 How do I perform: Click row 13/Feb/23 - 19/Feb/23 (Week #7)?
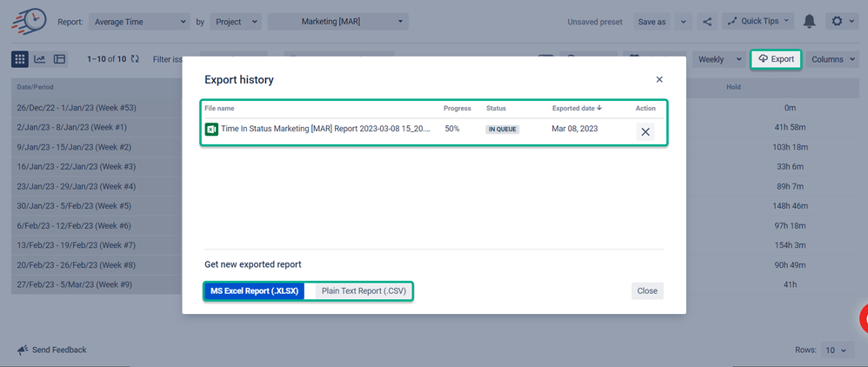[77, 245]
